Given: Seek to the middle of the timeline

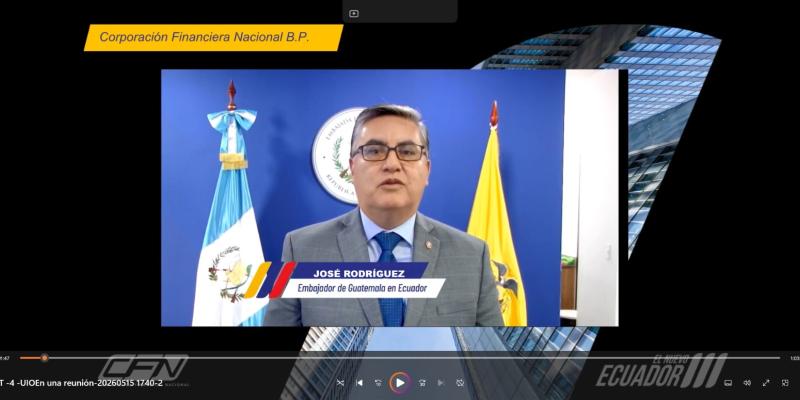Looking at the screenshot, I should coord(400,358).
